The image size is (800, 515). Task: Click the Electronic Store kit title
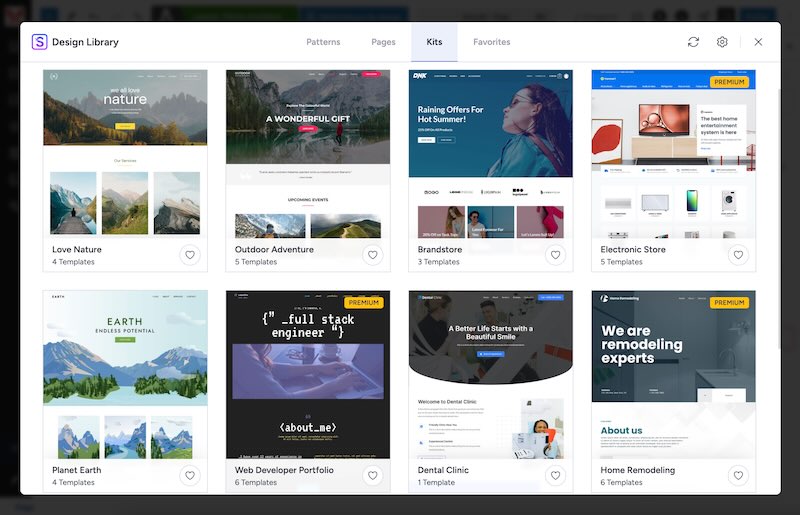632,249
